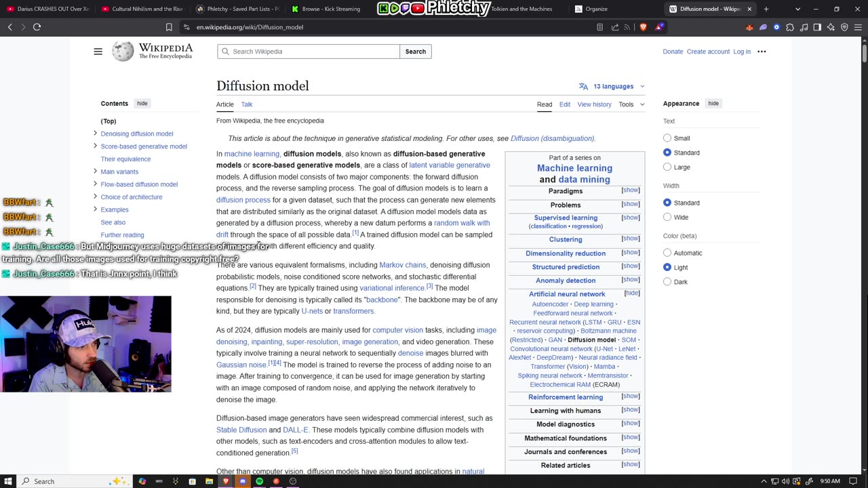Switch to the Talk tab

(247, 104)
